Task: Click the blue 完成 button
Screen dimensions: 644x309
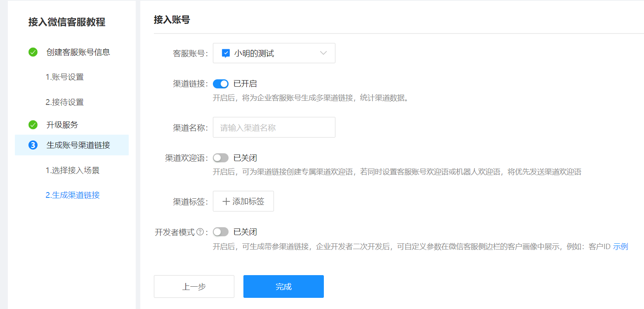Action: (283, 287)
